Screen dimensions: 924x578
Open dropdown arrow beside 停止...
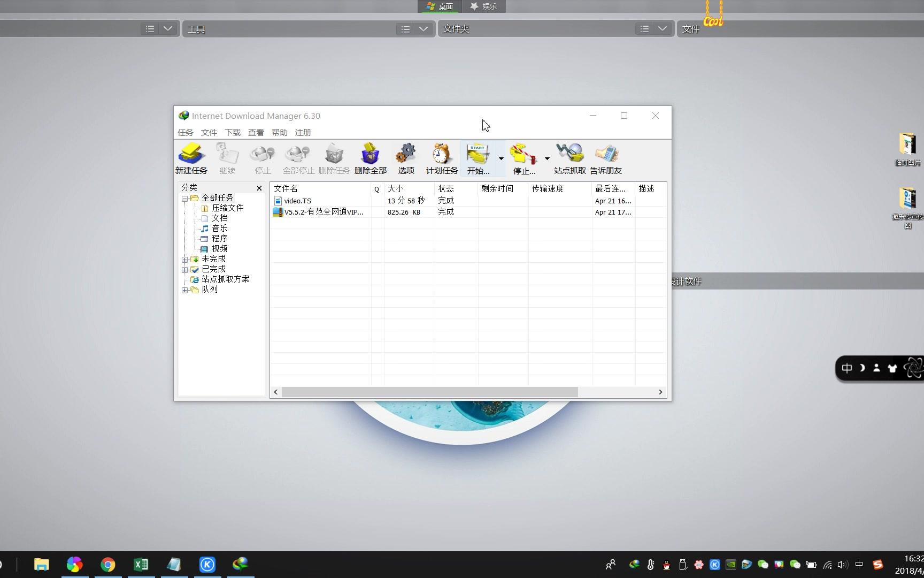click(x=547, y=158)
